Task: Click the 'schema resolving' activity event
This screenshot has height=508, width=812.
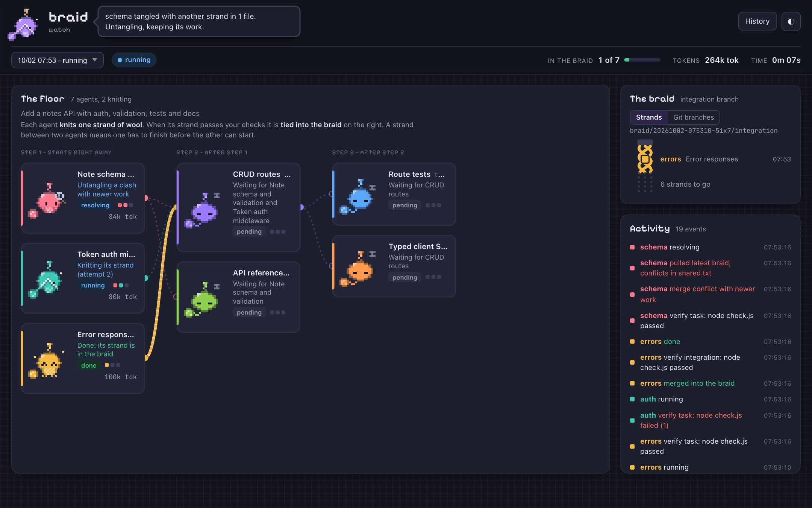Action: [x=710, y=247]
